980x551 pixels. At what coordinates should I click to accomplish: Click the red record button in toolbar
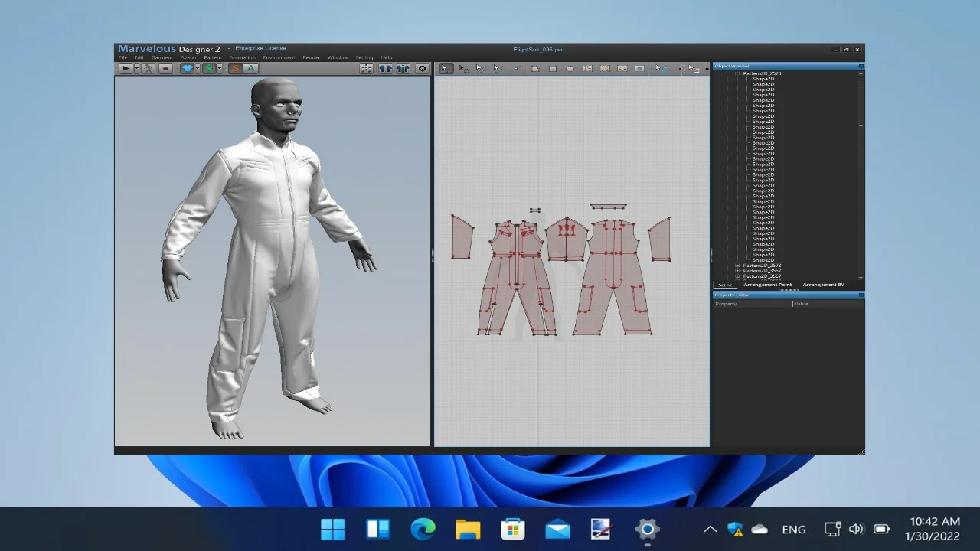click(165, 68)
